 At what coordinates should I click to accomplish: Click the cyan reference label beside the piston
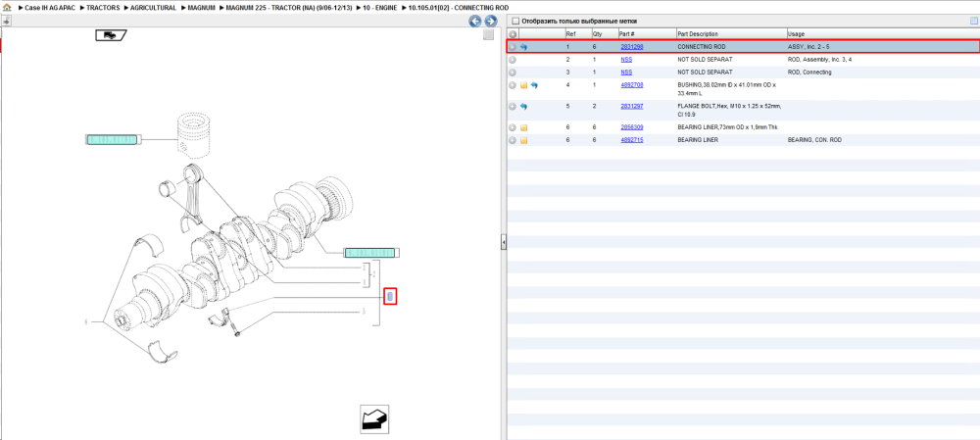[113, 139]
